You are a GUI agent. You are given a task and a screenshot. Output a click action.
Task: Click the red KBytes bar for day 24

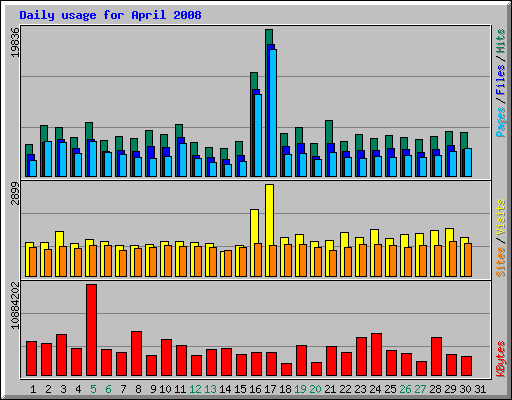click(x=377, y=354)
